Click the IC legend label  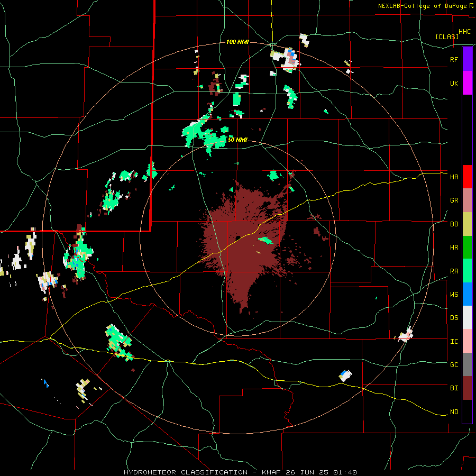pos(454,341)
